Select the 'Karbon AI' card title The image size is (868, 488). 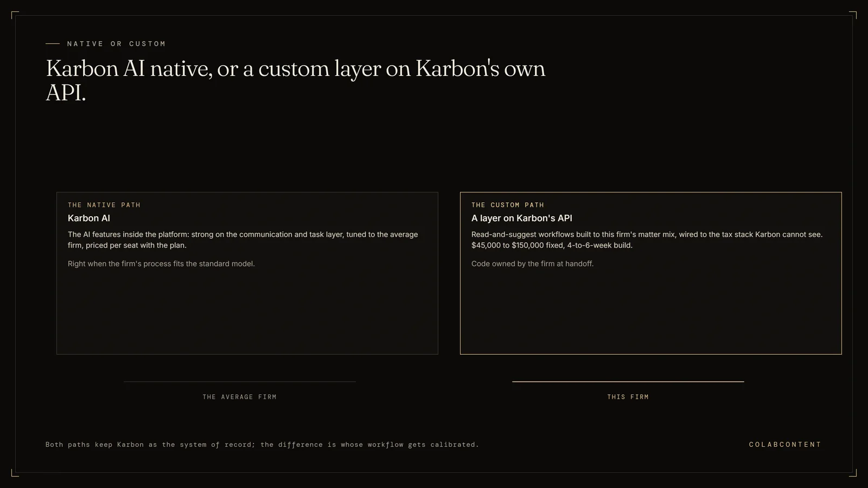pos(89,218)
